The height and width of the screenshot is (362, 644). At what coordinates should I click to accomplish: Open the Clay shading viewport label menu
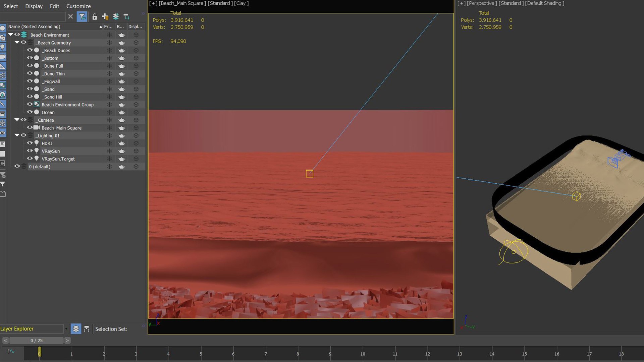241,3
